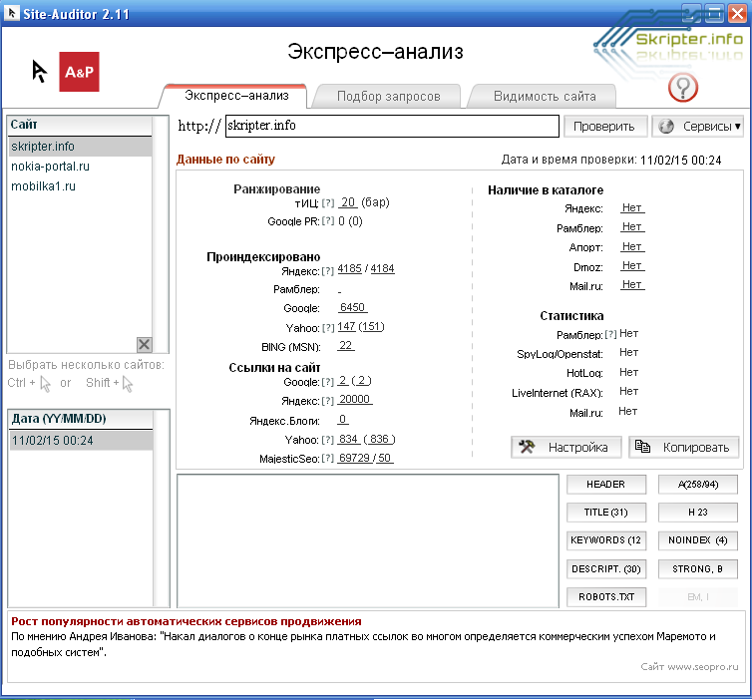Show NOINDEX (4) blocks
752x700 pixels.
point(698,540)
